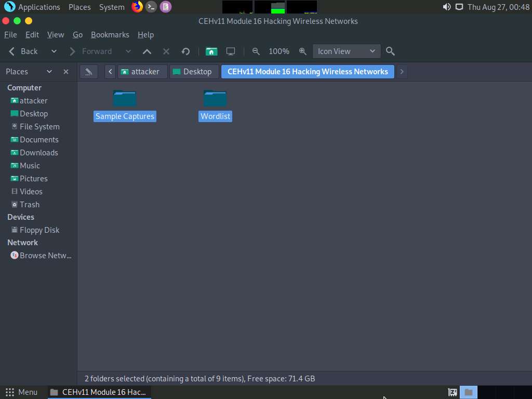This screenshot has width=532, height=399.
Task: Navigate to Desktop via the path bar button
Action: (194, 71)
